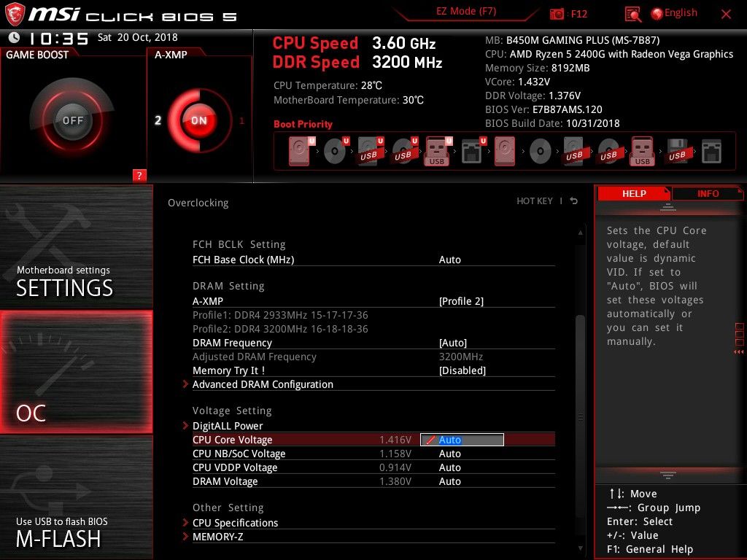Click the Adjusted DRAM Frequency 3200MHz value
Screen dimensions: 747x560
pos(461,357)
